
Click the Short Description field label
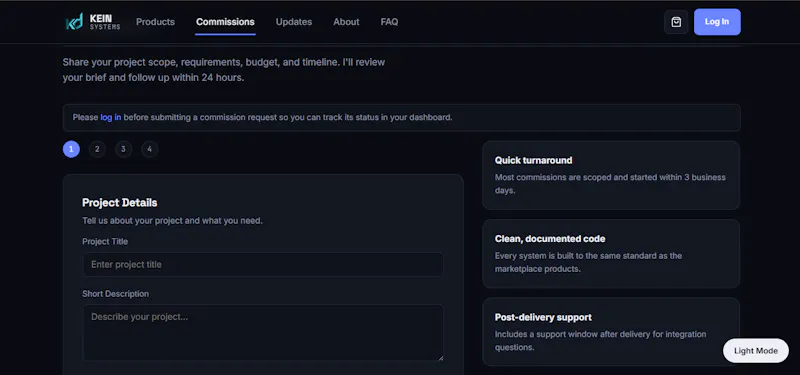(x=115, y=294)
